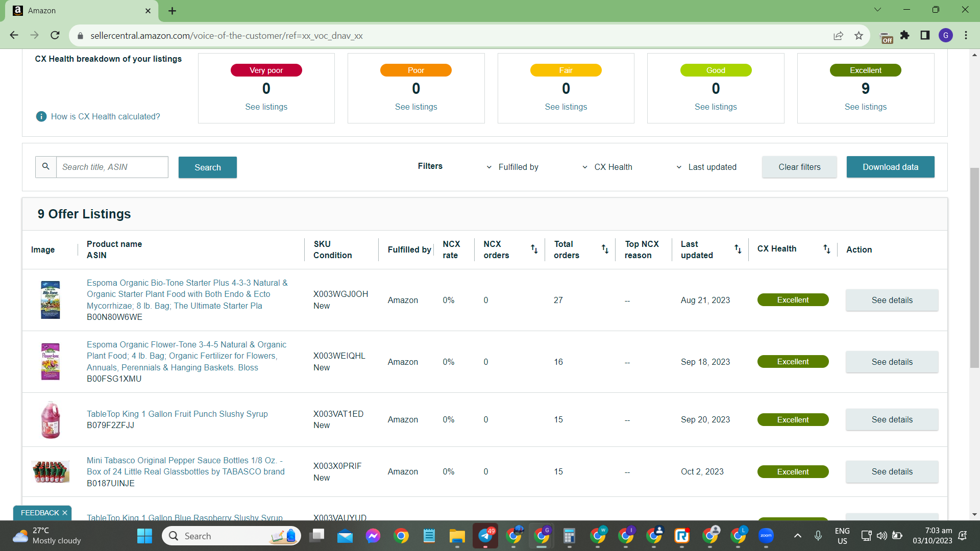980x551 pixels.
Task: Click the Search button
Action: tap(208, 167)
